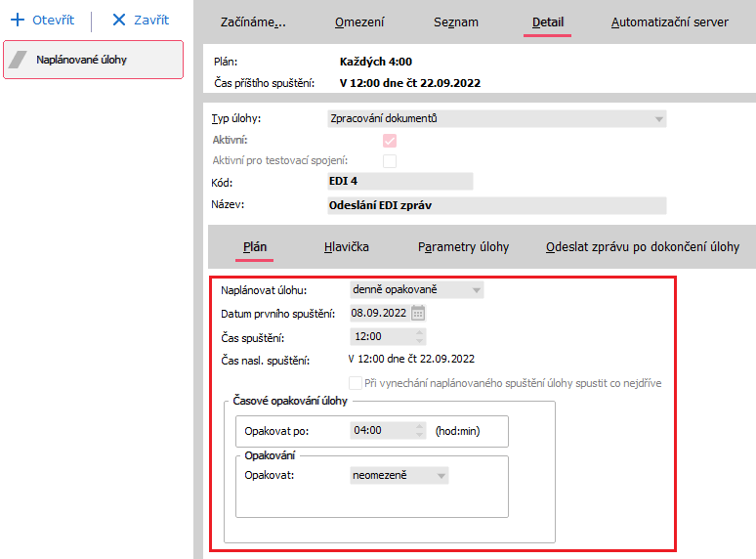
Task: Expand the Opakovat neomezeně dropdown
Action: (x=441, y=476)
